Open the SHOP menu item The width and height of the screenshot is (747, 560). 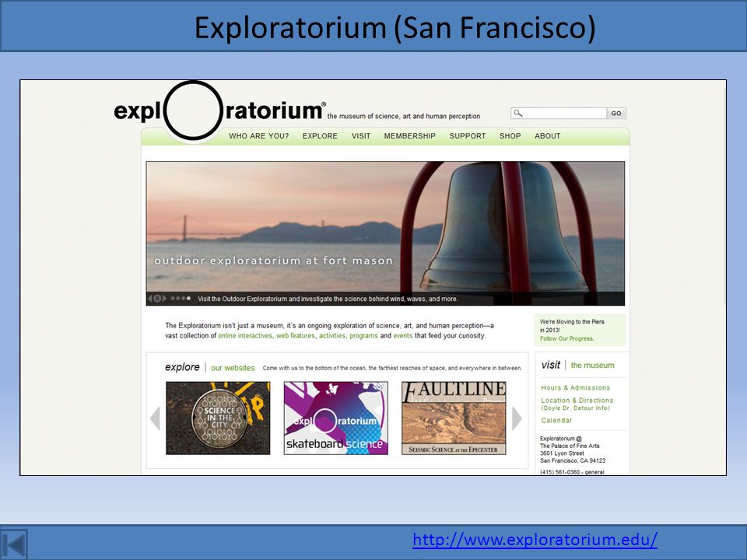tap(510, 136)
